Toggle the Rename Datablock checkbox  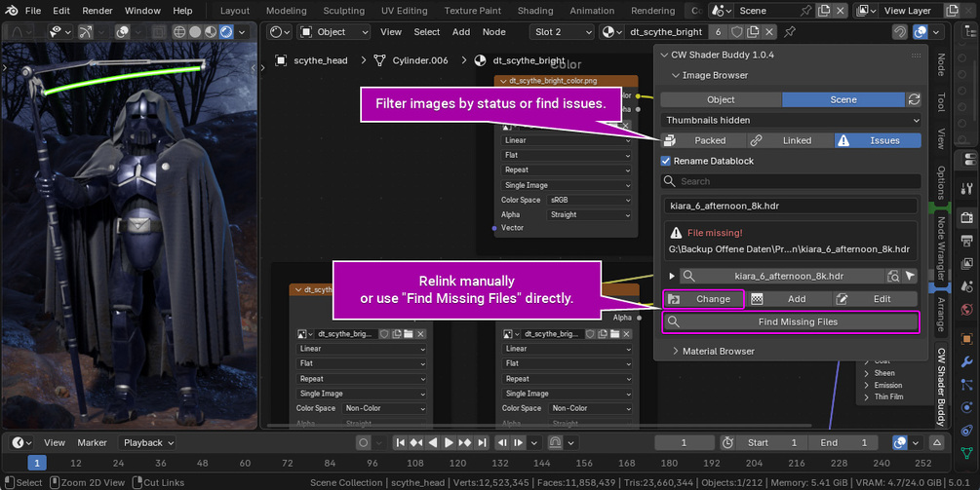coord(666,161)
